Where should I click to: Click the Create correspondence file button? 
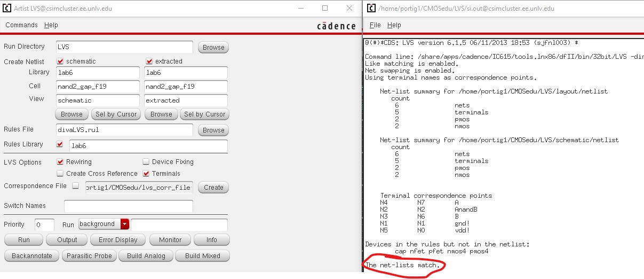[213, 188]
